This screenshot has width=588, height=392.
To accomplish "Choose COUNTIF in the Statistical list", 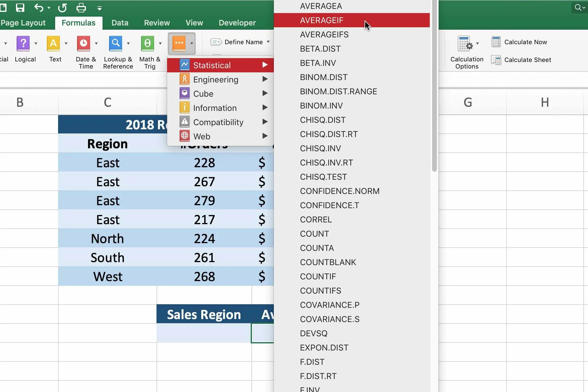I will [318, 276].
